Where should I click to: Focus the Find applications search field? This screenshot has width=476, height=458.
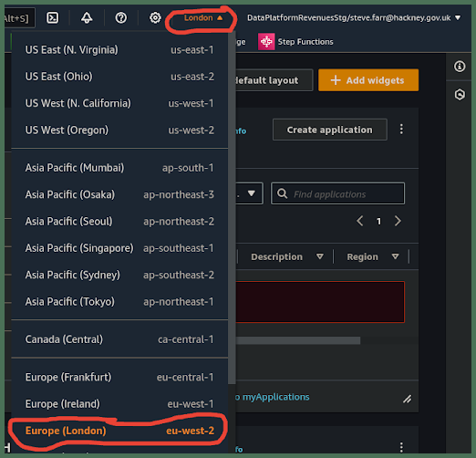tap(337, 193)
